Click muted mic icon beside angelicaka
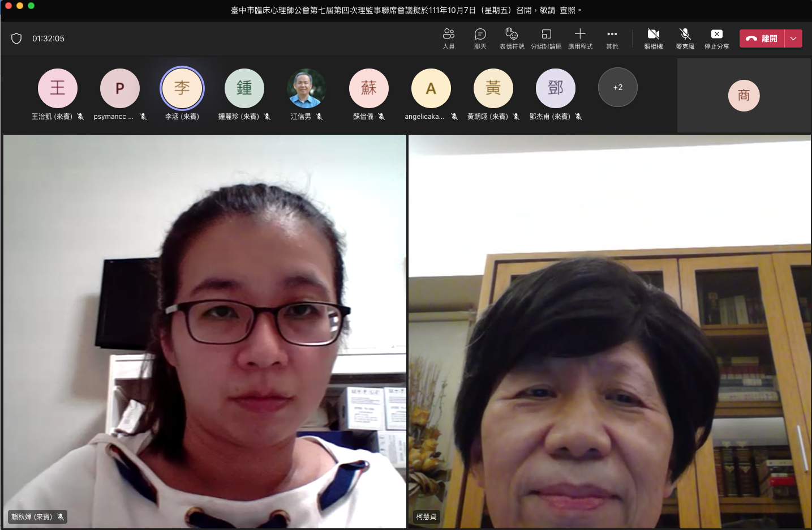Viewport: 812px width, 530px height. pyautogui.click(x=454, y=117)
